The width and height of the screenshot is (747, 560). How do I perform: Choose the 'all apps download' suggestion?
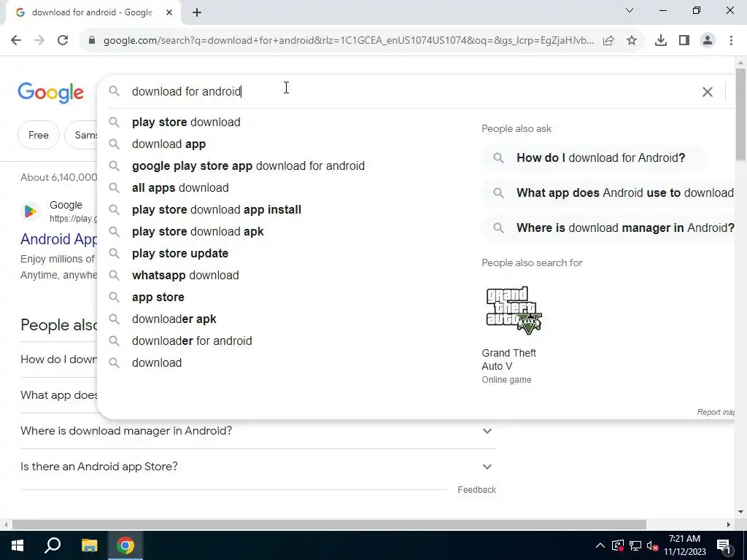(x=180, y=188)
